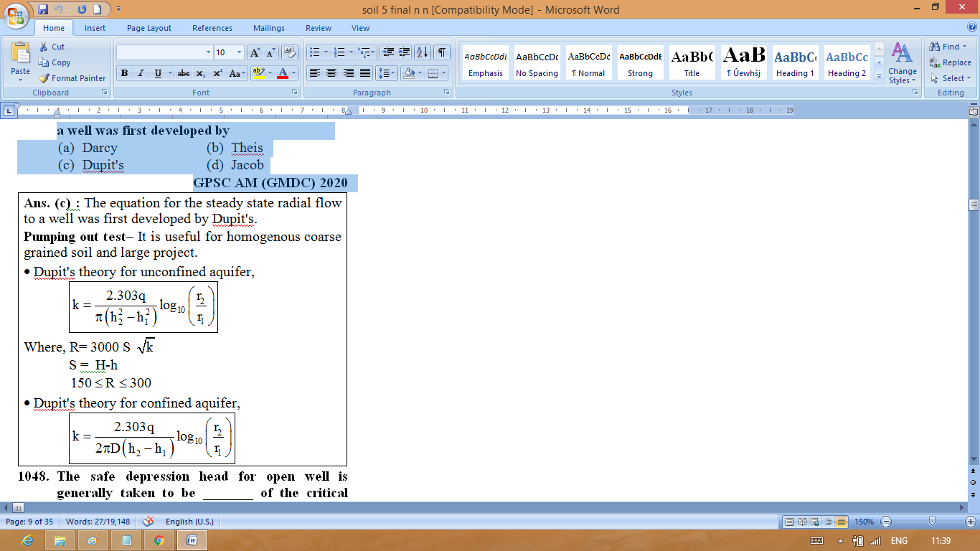980x551 pixels.
Task: Center the paragraph text
Action: [331, 73]
